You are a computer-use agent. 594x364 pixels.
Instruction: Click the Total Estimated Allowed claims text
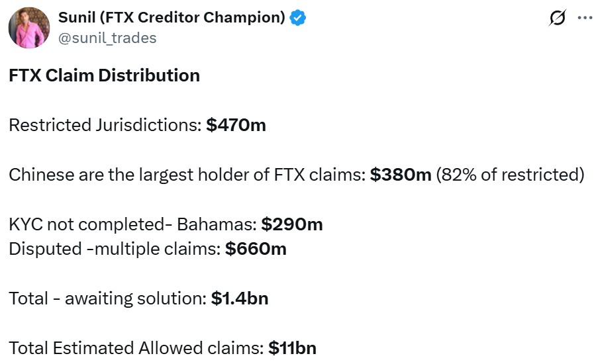coord(136,348)
